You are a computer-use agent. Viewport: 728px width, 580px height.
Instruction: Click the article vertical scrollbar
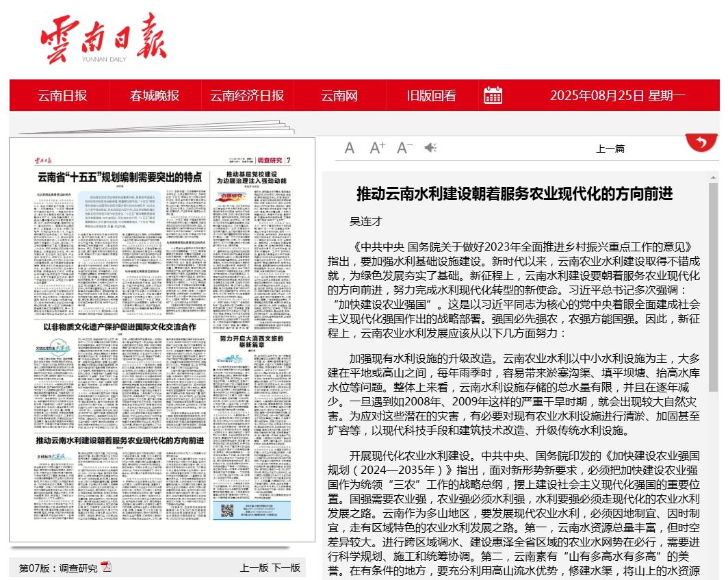[x=714, y=288]
